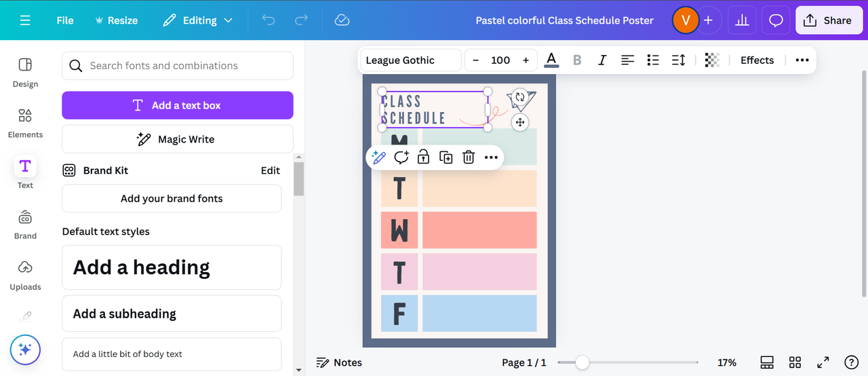
Task: Expand the Editing mode dropdown
Action: [197, 20]
